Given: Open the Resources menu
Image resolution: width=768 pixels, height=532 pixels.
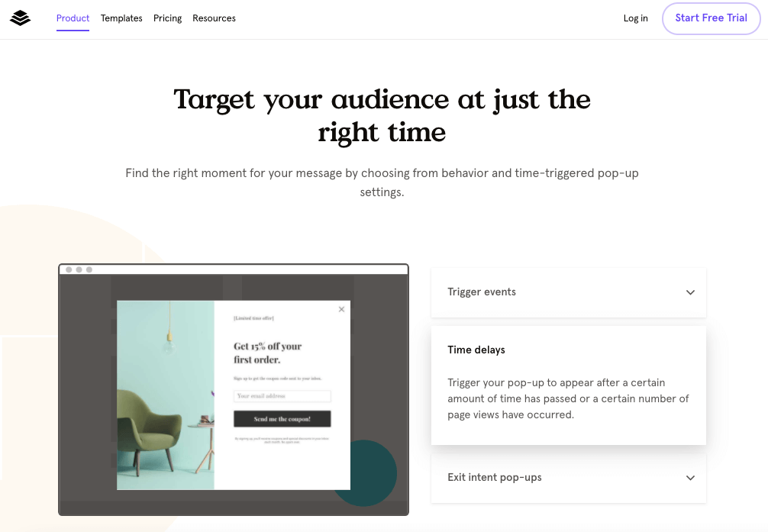Looking at the screenshot, I should coord(214,18).
